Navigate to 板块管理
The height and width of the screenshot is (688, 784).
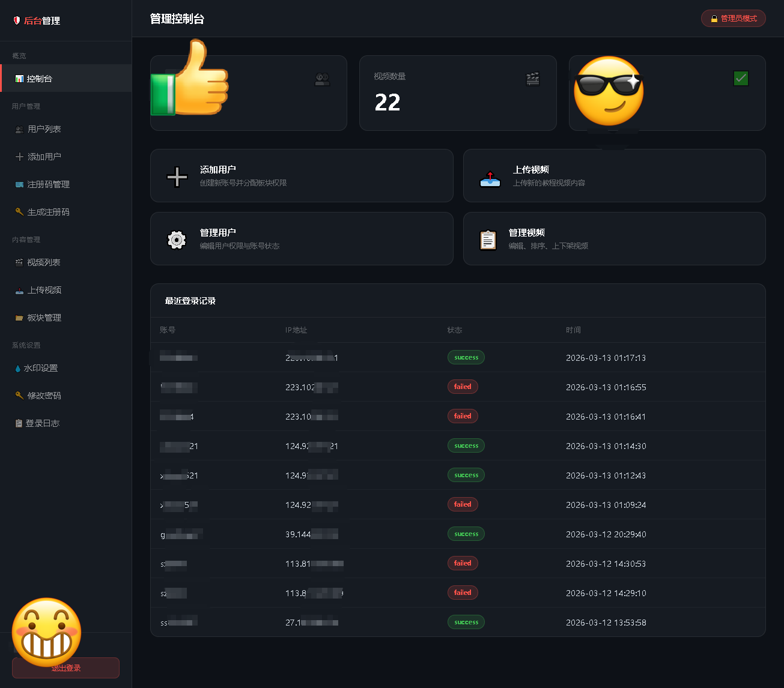tap(44, 318)
